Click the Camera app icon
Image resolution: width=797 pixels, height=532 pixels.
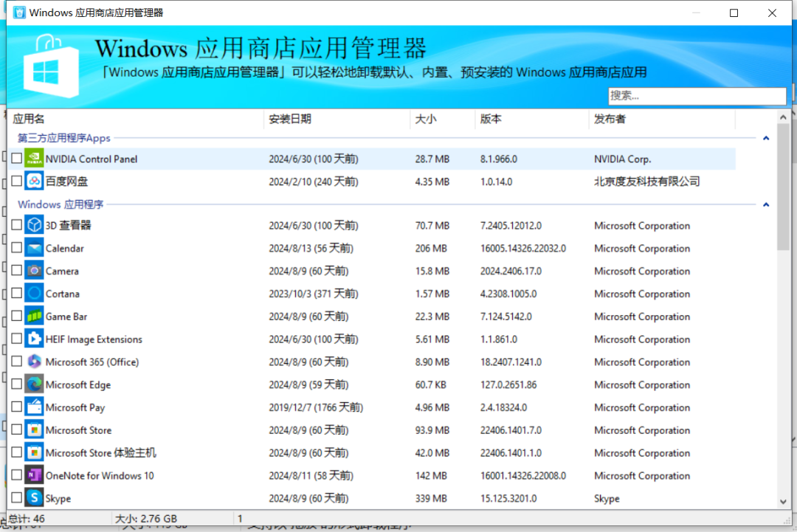pos(34,271)
